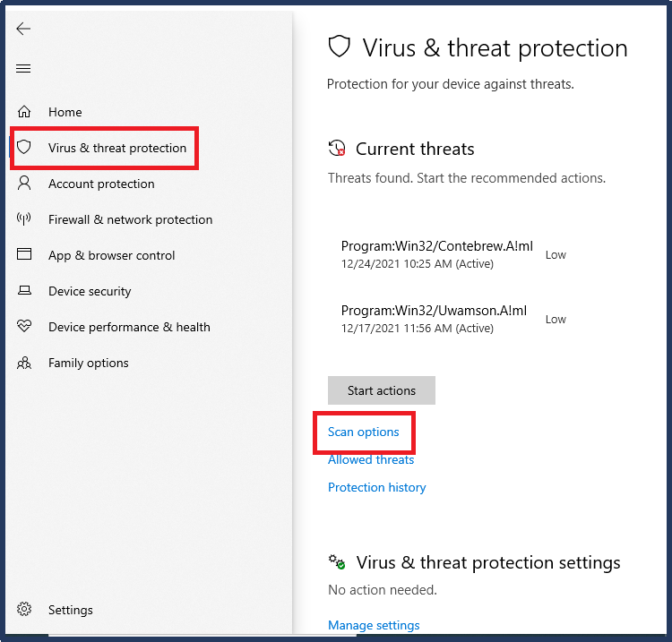
Task: Click the Device security laptop icon
Action: click(24, 291)
